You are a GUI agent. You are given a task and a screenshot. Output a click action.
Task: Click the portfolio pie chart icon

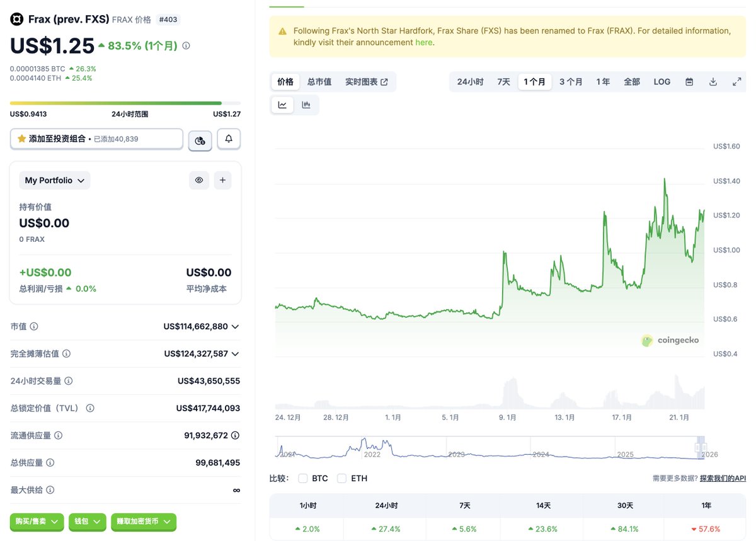(200, 140)
